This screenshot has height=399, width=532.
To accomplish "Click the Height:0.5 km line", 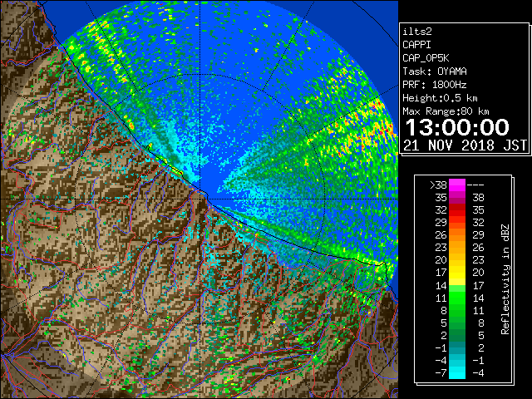I will pyautogui.click(x=440, y=98).
